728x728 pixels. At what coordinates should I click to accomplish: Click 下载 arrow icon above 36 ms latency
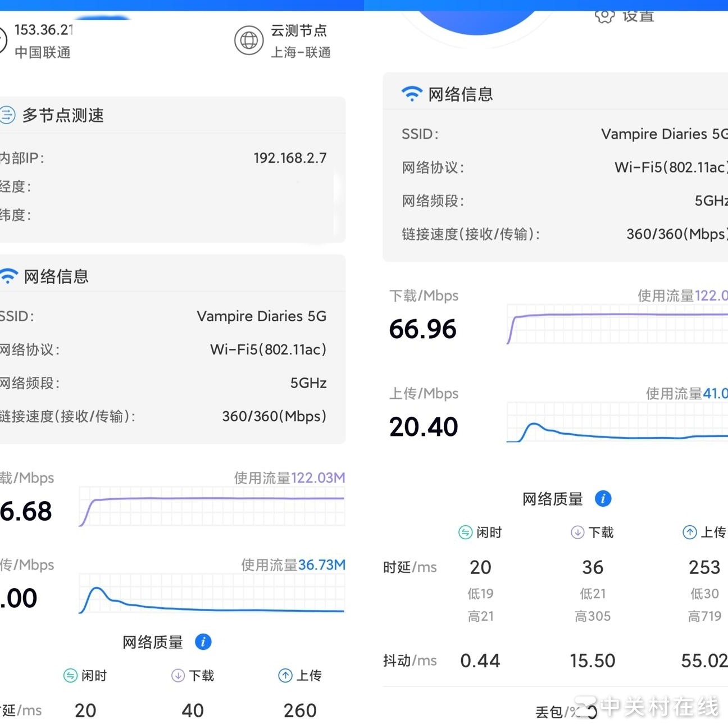(577, 532)
